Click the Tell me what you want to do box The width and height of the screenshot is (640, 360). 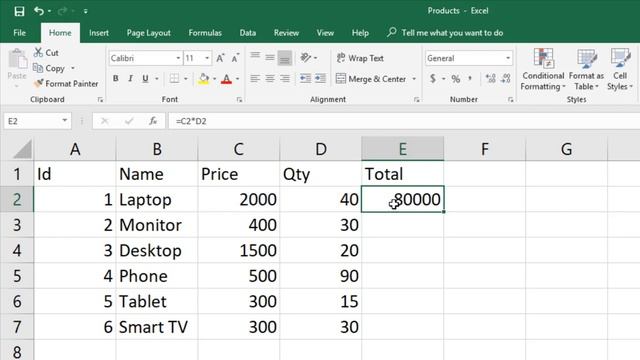pyautogui.click(x=445, y=33)
